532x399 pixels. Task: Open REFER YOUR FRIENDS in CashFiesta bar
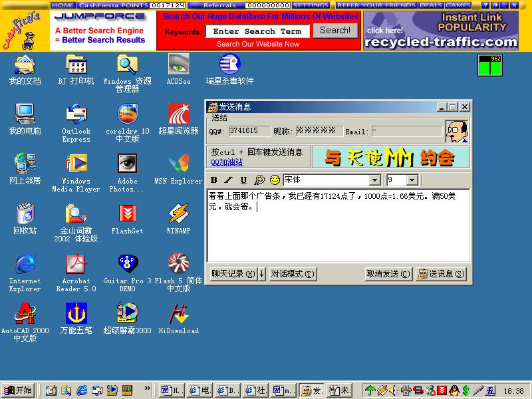pos(376,5)
